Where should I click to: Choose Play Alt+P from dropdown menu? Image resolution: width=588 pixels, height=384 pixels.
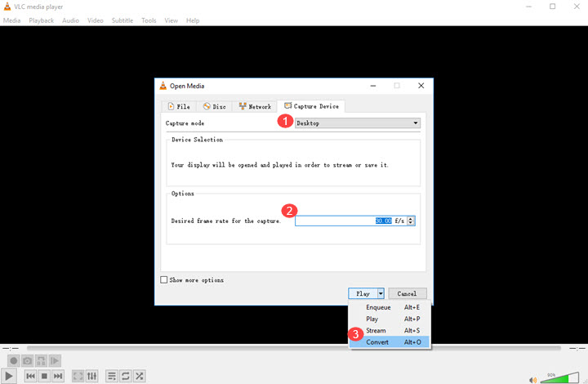coord(390,319)
